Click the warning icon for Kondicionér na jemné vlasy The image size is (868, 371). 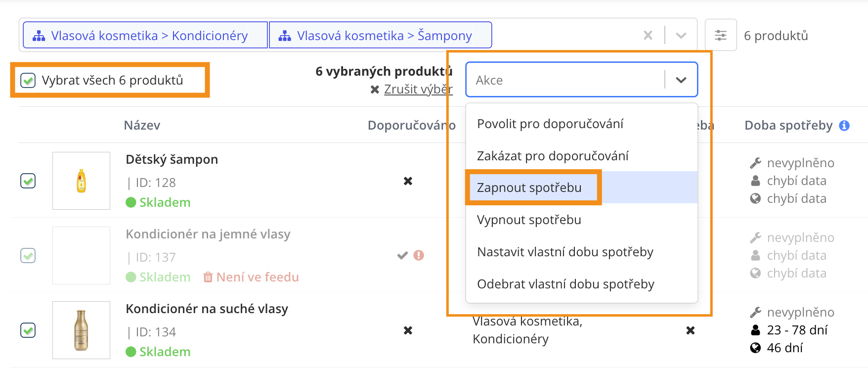[x=419, y=255]
